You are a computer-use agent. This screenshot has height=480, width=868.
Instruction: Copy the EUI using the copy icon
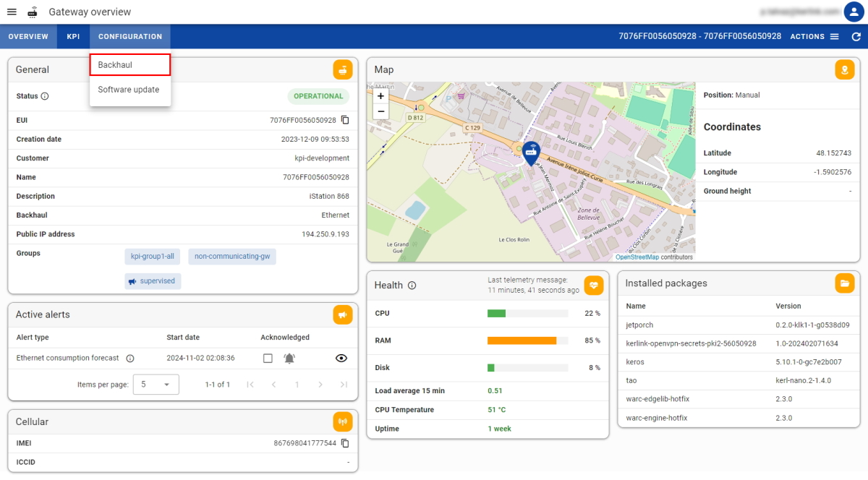point(346,120)
